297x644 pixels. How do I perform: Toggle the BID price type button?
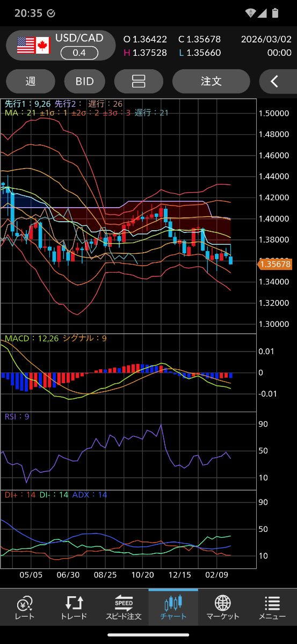click(x=85, y=82)
